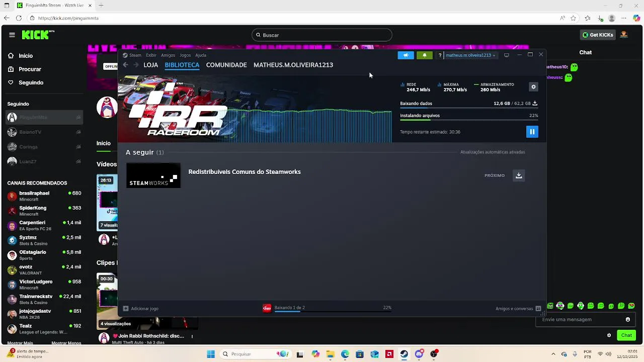Open Steam download settings gear
644x362 pixels.
(533, 87)
